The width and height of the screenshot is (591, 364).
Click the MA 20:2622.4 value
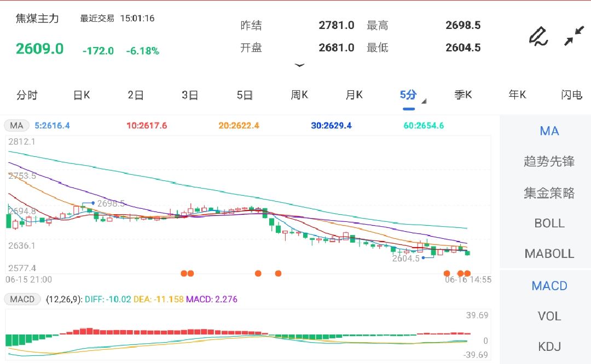239,126
